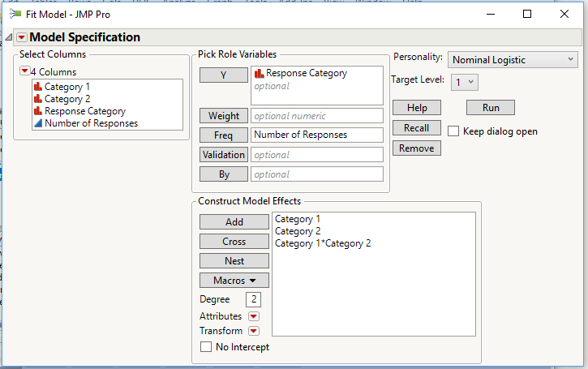The width and height of the screenshot is (588, 369).
Task: Select the Category 1*Category 2 effect
Action: 323,243
